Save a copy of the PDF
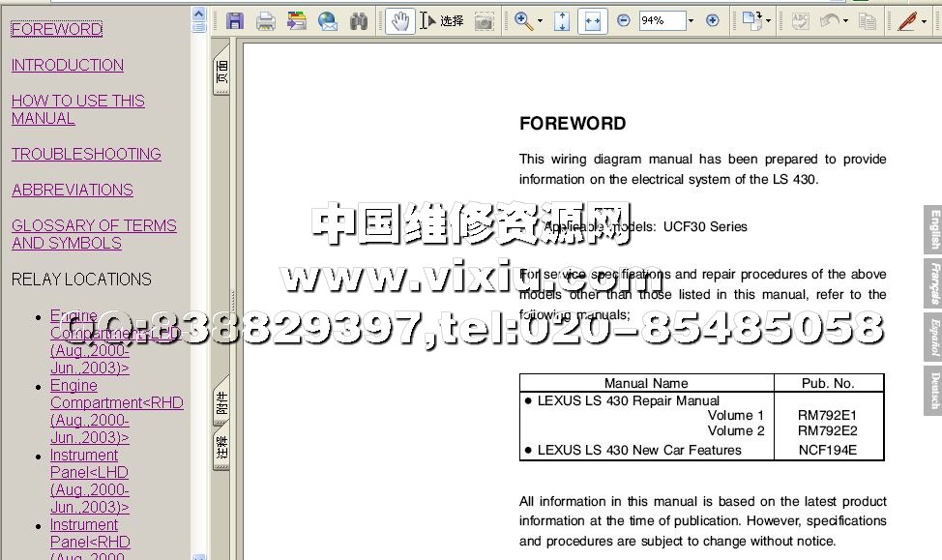Viewport: 942px width, 560px height. pyautogui.click(x=235, y=21)
